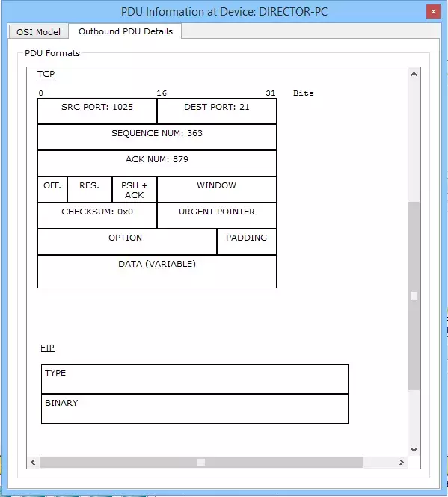Switch to the OSI Model tab
This screenshot has height=497, width=448.
point(38,31)
